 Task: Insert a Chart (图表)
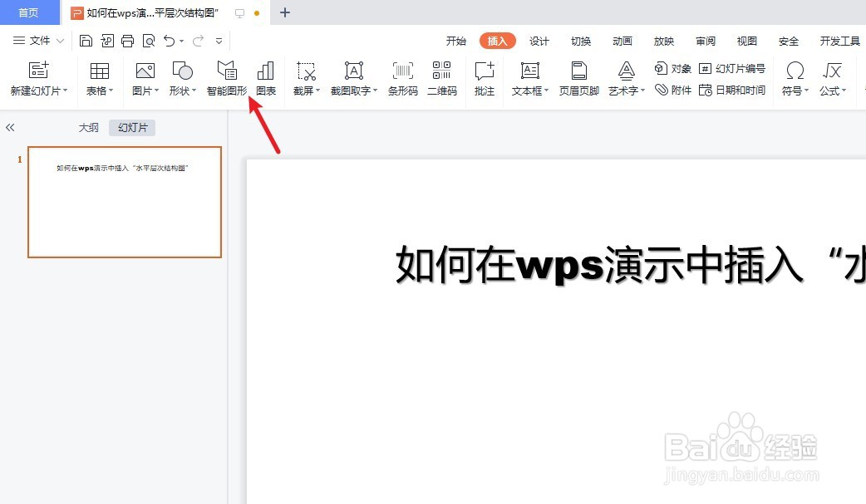(x=266, y=78)
